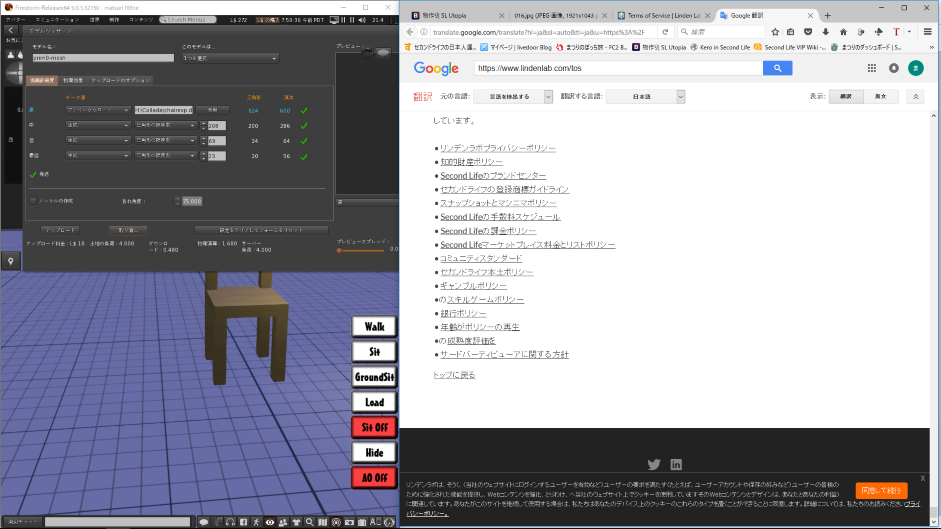Toggle the red Sit OFF button
The image size is (941, 529).
tap(374, 428)
